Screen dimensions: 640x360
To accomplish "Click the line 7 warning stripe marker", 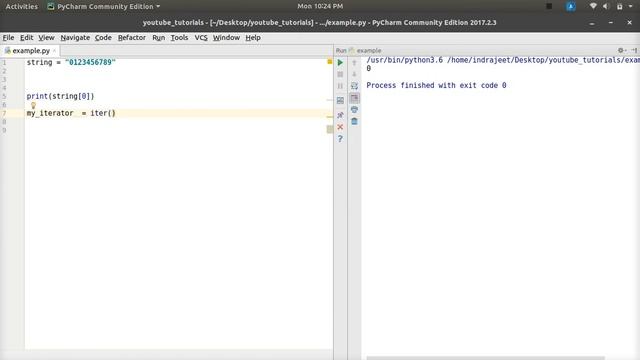I will tap(330, 117).
